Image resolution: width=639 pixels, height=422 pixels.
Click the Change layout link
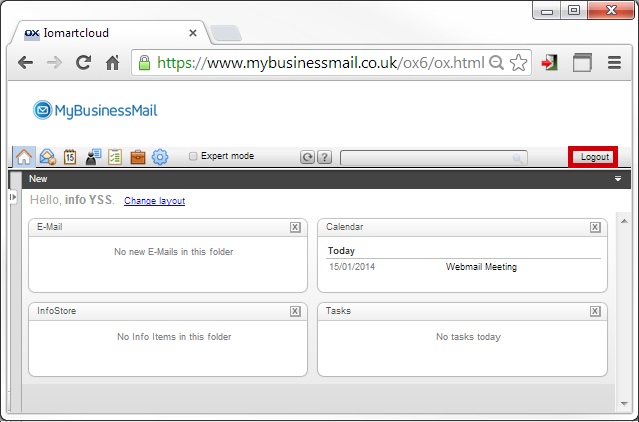tap(154, 201)
